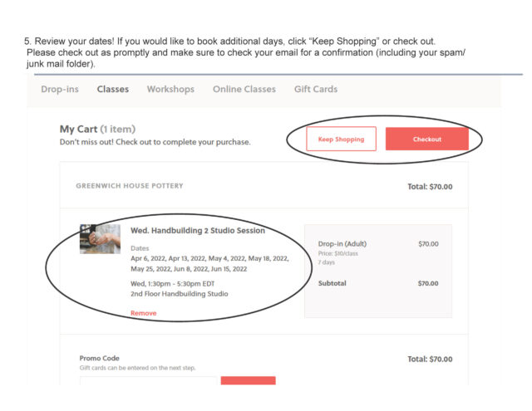Select the Workshops tab
Screen dimensions: 532x411
170,90
